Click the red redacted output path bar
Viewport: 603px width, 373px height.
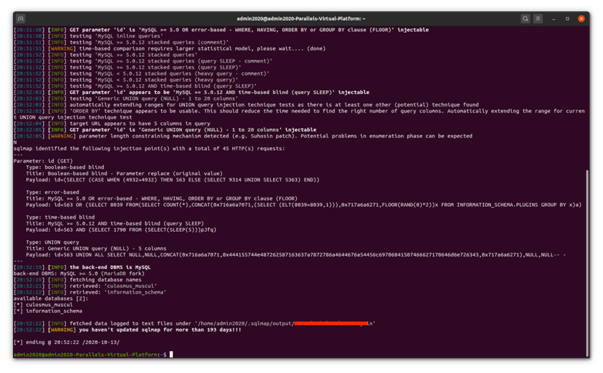pos(331,323)
